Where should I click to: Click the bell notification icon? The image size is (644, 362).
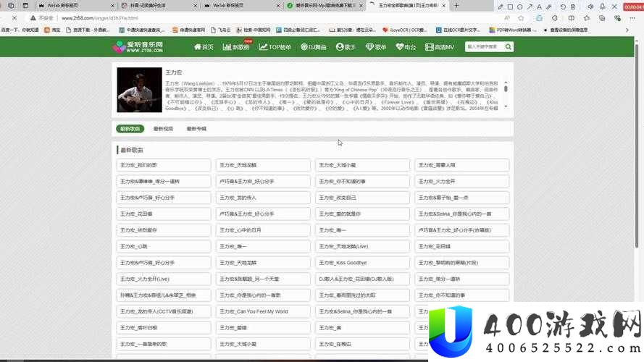[603, 7]
